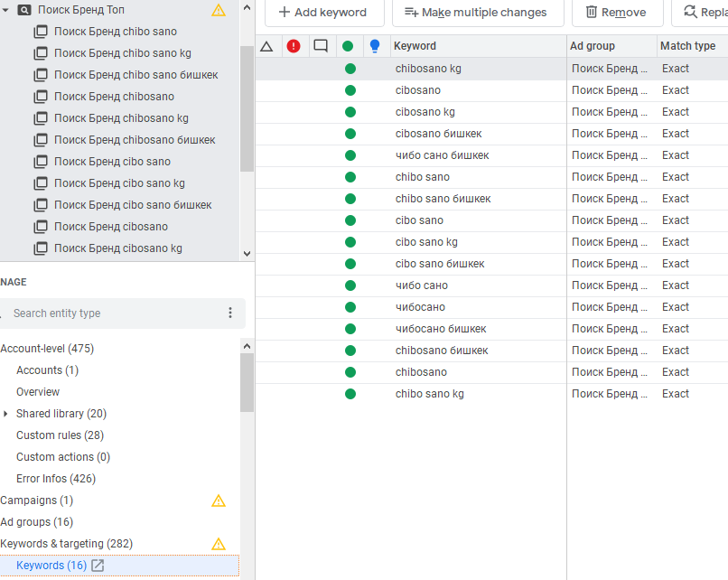Click the Remove button
The width and height of the screenshot is (728, 580).
[x=617, y=13]
